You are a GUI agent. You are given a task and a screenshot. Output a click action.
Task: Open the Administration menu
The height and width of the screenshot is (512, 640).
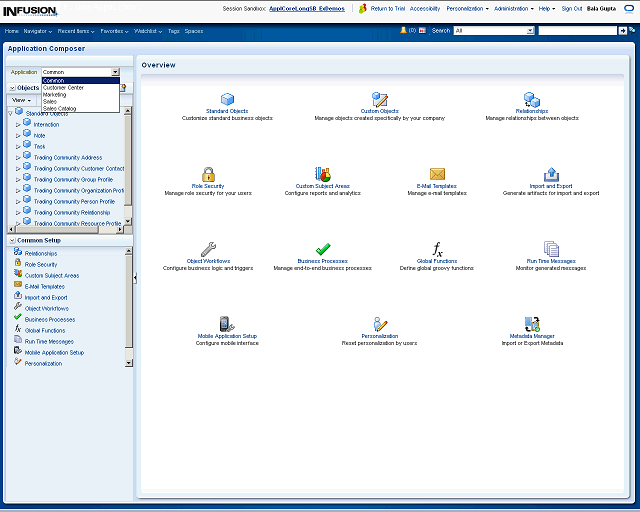pyautogui.click(x=513, y=8)
